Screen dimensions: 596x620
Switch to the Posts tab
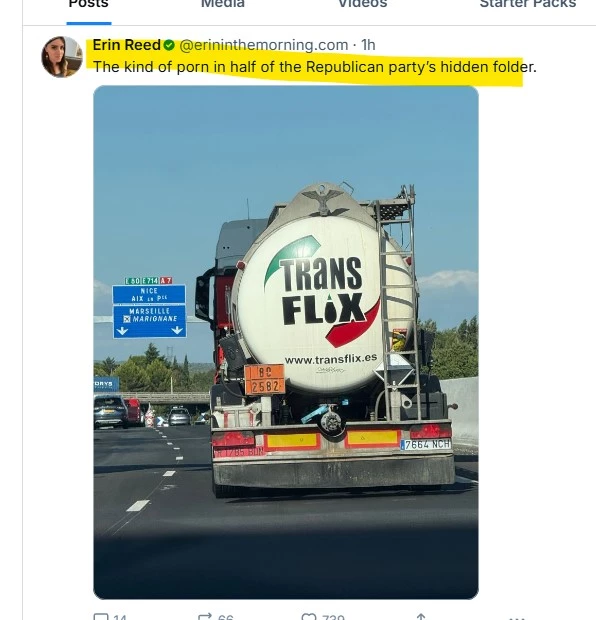click(89, 5)
